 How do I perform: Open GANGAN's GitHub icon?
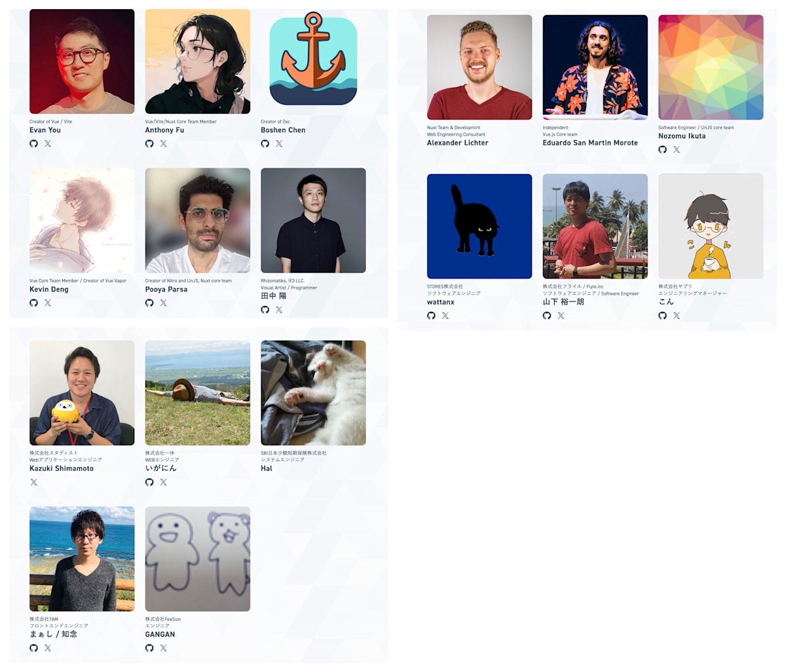pos(149,648)
